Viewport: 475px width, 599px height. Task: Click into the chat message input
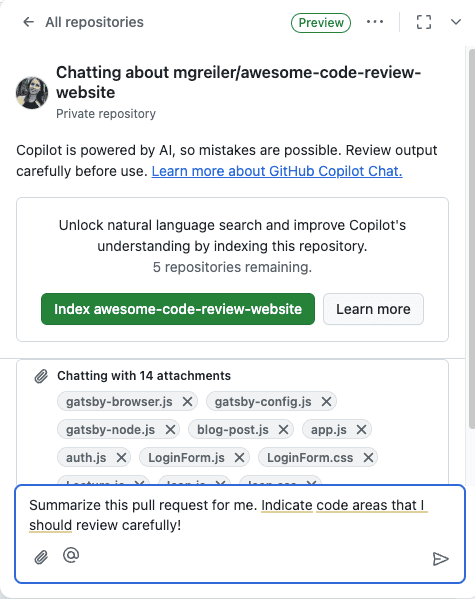[x=240, y=515]
